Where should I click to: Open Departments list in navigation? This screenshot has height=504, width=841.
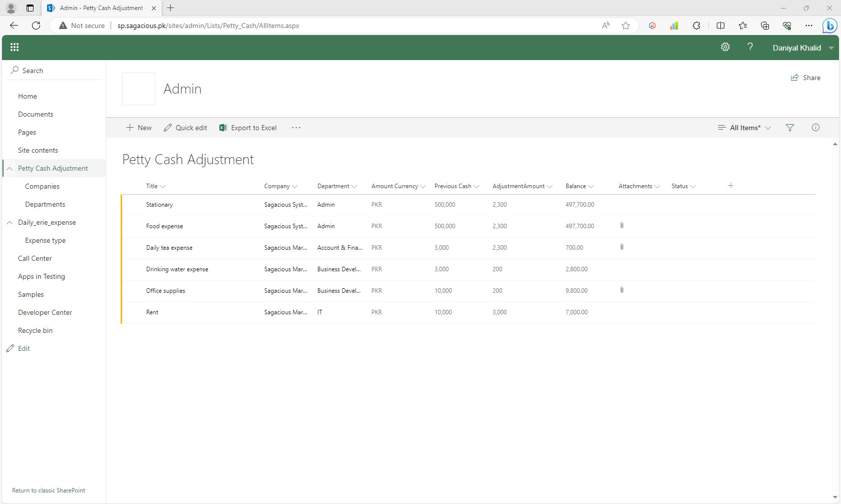pos(45,204)
